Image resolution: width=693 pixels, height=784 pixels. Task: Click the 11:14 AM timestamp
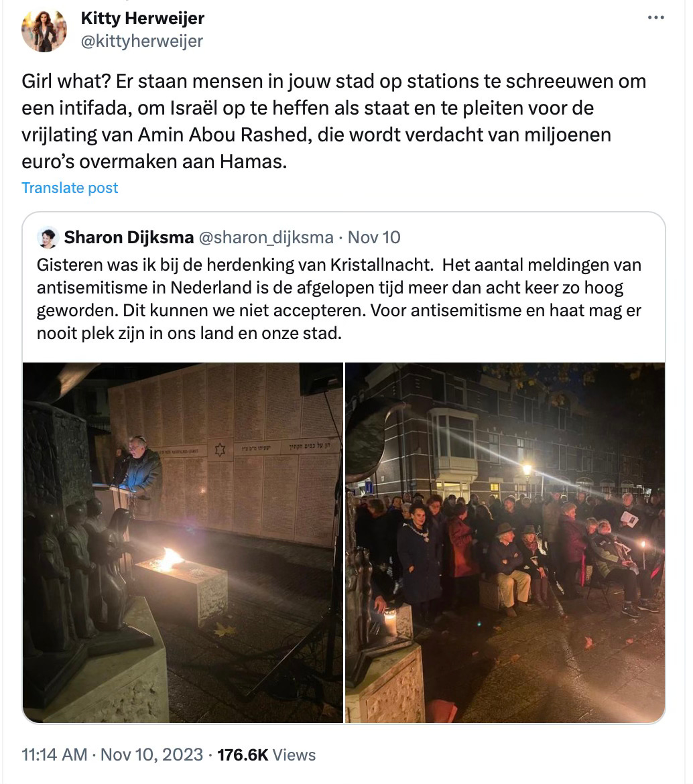coord(54,755)
